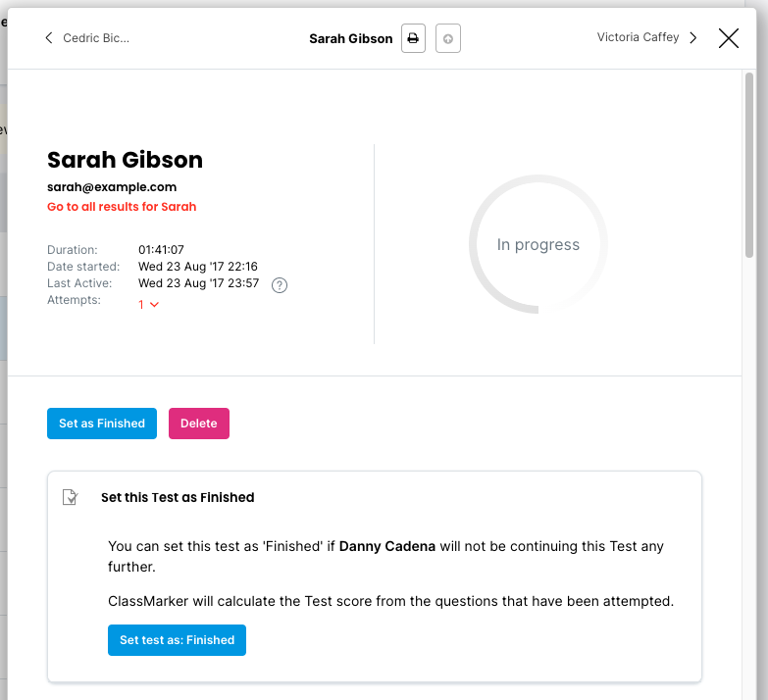
Task: Click the question mark help icon near Last Active
Action: (280, 285)
